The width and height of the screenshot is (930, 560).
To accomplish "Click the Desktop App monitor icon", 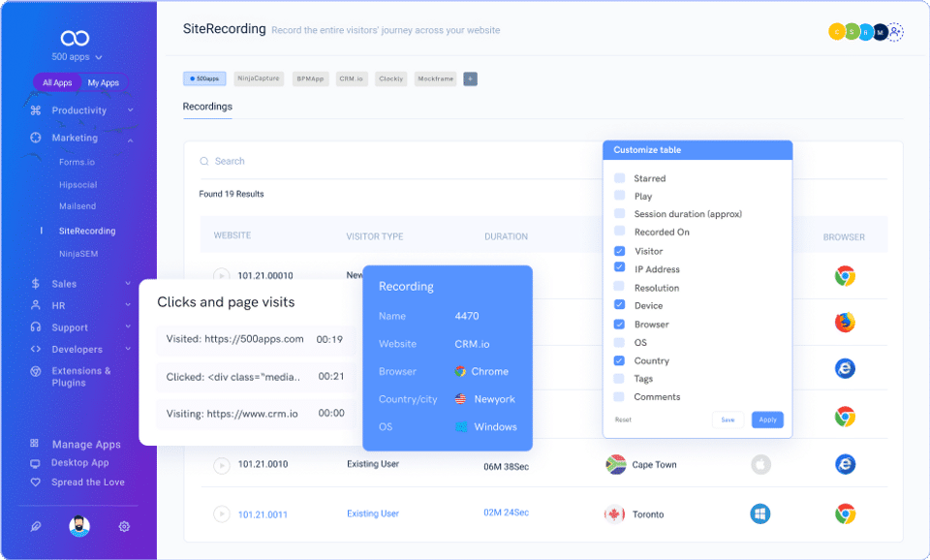I will tap(35, 463).
